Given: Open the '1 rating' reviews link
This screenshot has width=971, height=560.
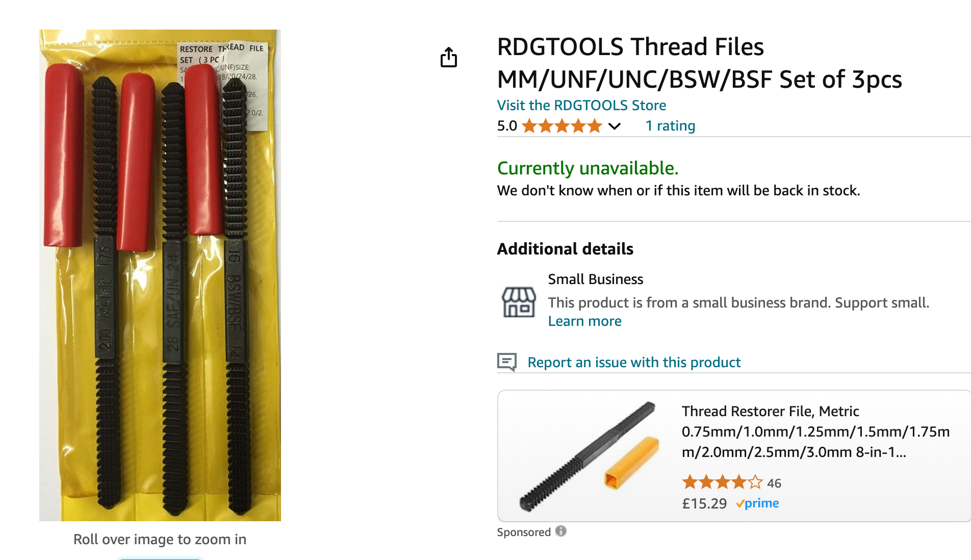Looking at the screenshot, I should point(670,126).
